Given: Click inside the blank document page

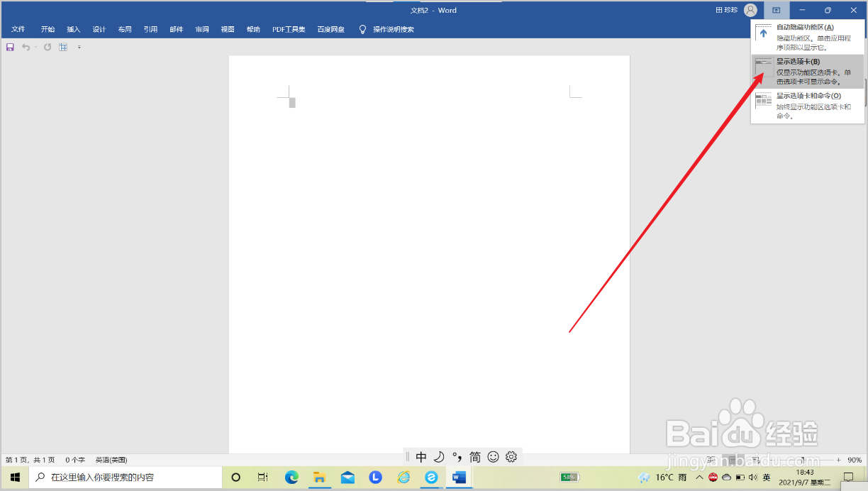Looking at the screenshot, I should pos(429,254).
